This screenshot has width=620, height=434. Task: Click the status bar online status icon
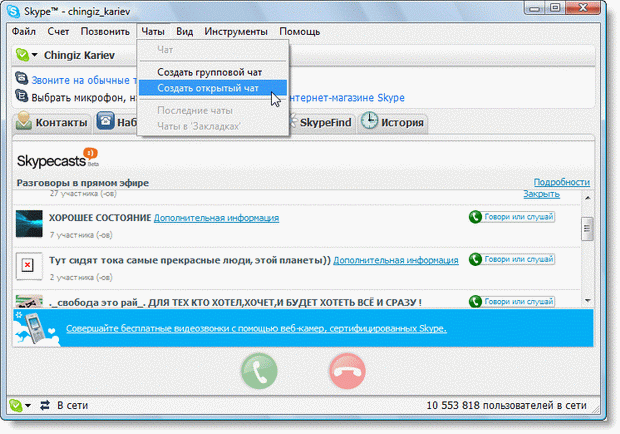pos(16,405)
